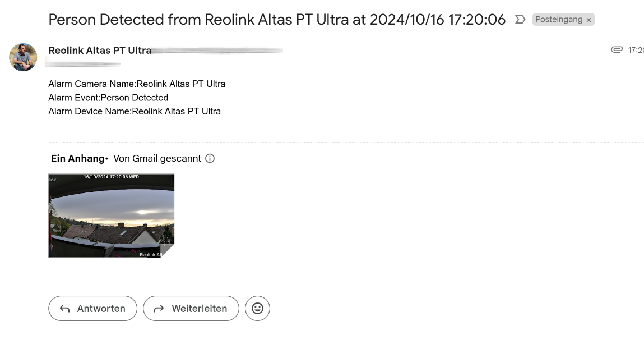
Task: Remove the Posteingang label with its ×
Action: click(589, 20)
